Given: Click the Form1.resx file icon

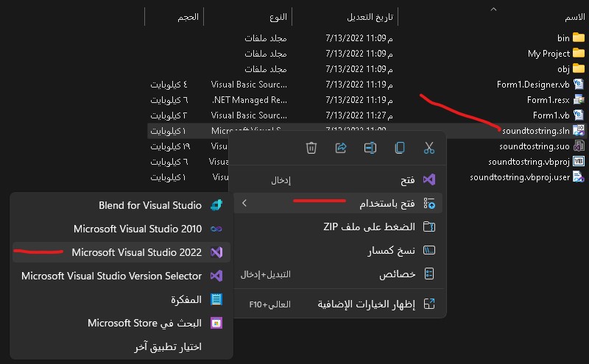Looking at the screenshot, I should coord(579,99).
